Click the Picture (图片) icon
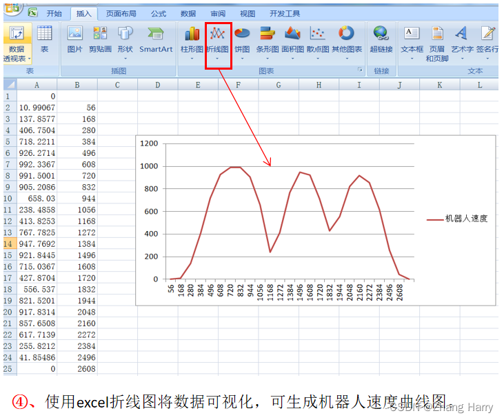 tap(75, 33)
